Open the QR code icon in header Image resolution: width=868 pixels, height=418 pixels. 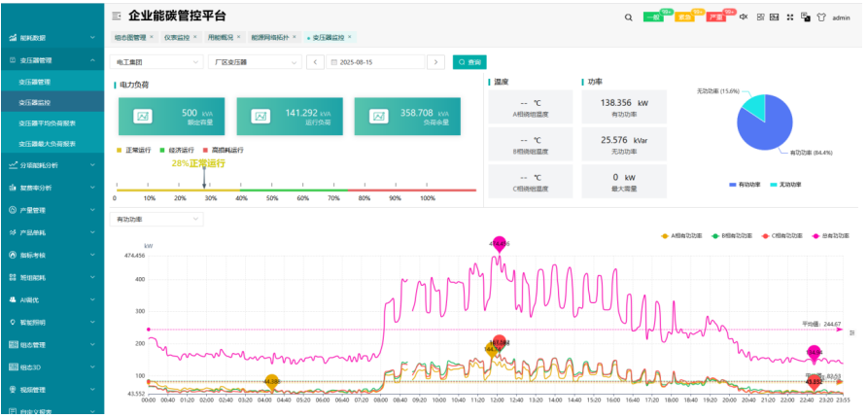click(x=759, y=17)
